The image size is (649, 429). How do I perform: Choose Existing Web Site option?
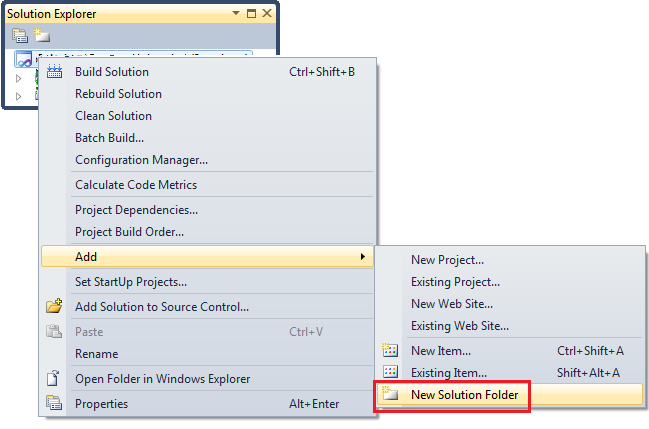(x=460, y=326)
